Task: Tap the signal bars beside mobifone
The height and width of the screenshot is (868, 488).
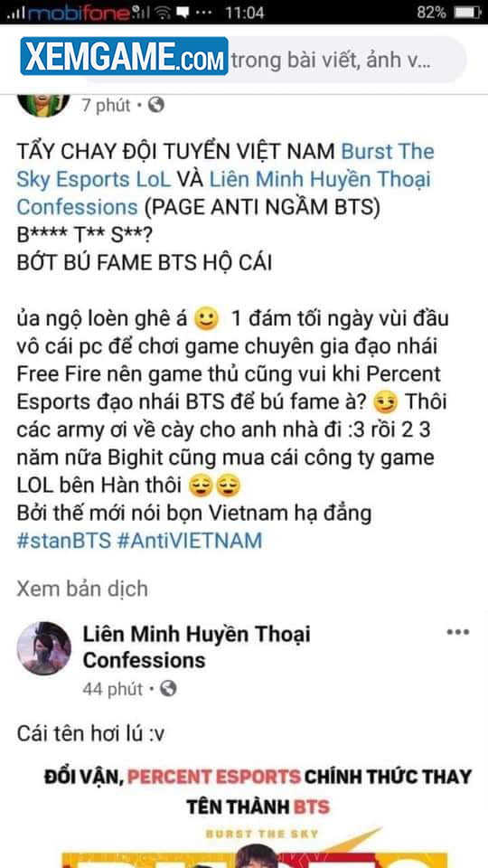Action: click(15, 14)
